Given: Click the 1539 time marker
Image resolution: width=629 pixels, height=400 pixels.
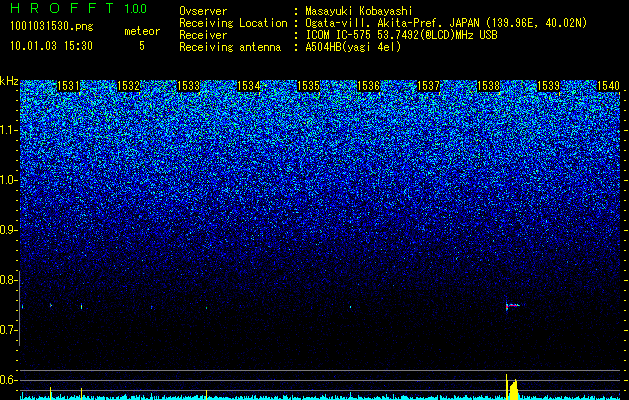Looking at the screenshot, I should 548,86.
